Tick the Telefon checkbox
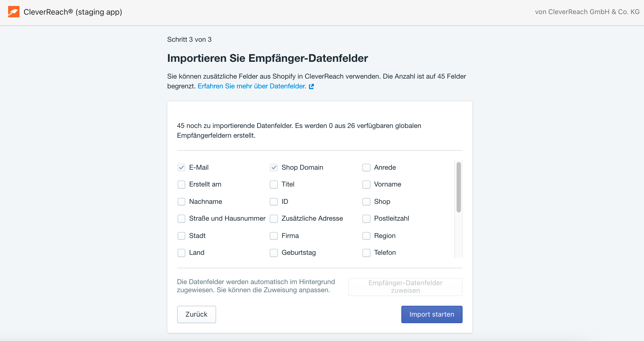The image size is (644, 341). [366, 253]
